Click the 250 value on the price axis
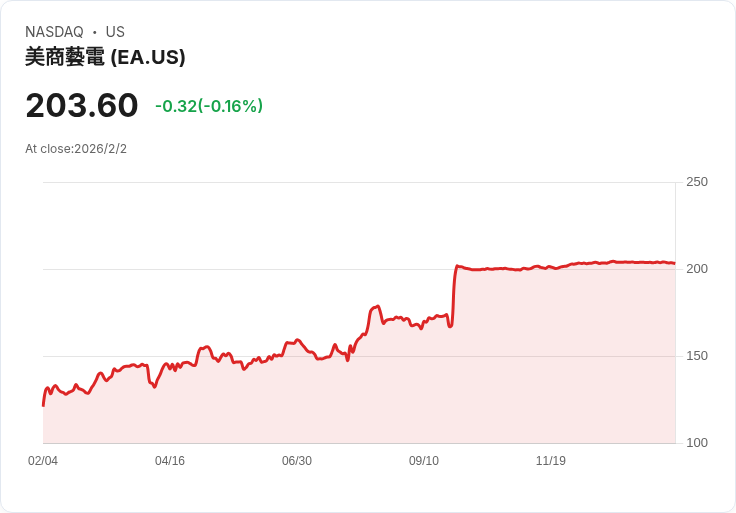 696,182
